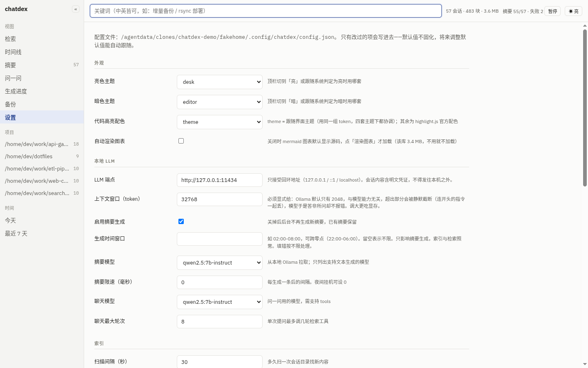This screenshot has width=588, height=368.
Task: Click the scrollbar down arrow
Action: click(x=585, y=364)
